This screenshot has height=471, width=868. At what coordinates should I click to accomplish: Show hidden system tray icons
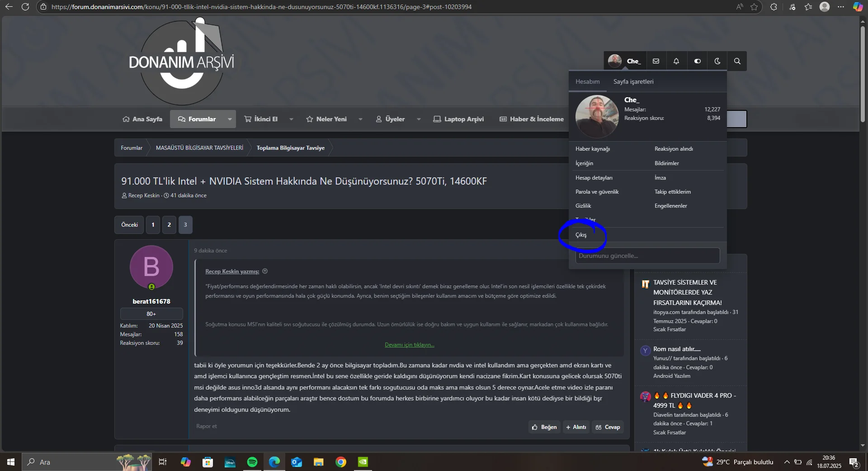point(787,462)
